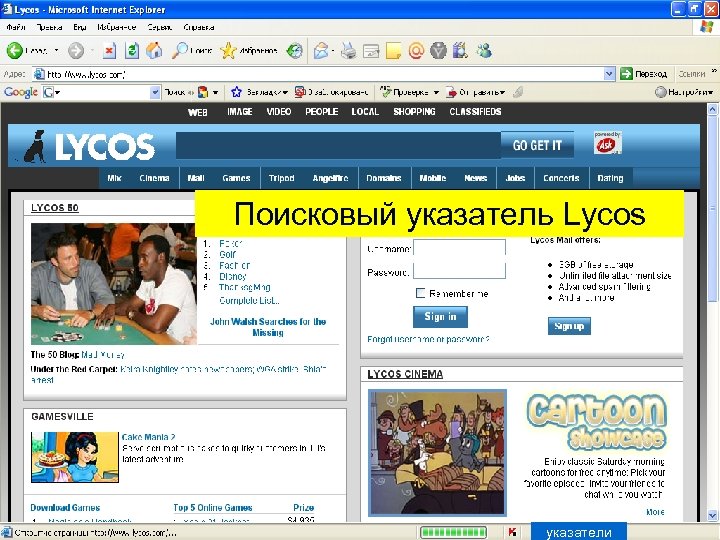Click the Google logo in Google toolbar
The width and height of the screenshot is (720, 540).
(21, 92)
